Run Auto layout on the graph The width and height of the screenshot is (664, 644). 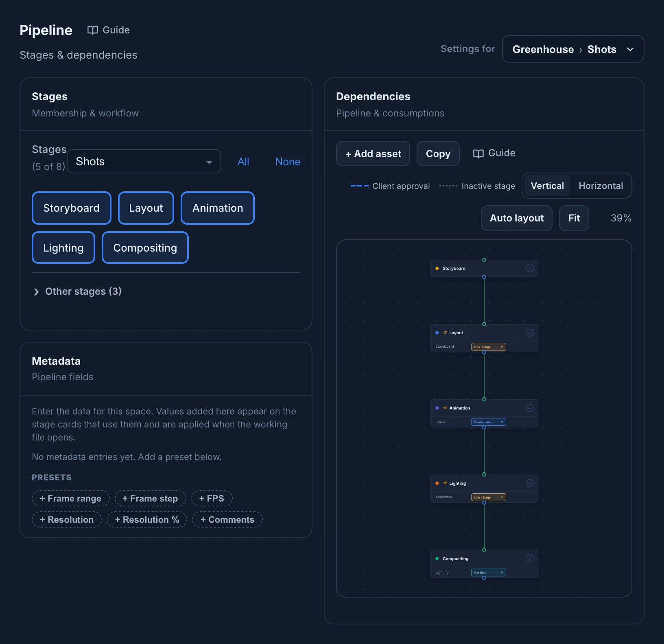tap(517, 218)
